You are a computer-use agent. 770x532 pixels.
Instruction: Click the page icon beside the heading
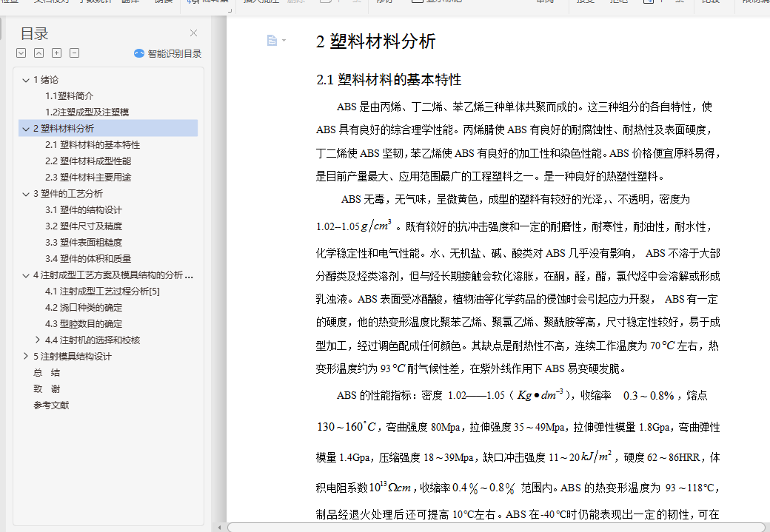pyautogui.click(x=272, y=40)
